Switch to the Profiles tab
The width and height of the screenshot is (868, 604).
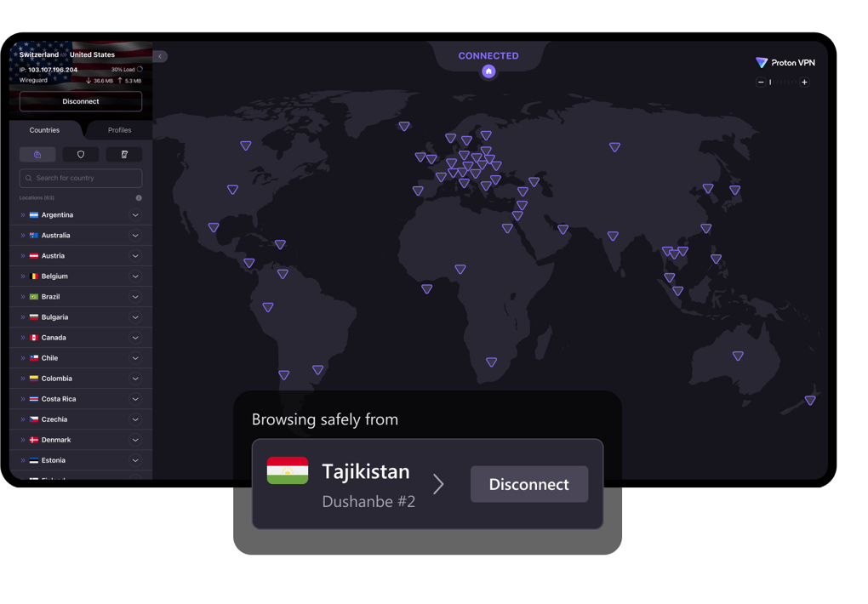point(119,130)
